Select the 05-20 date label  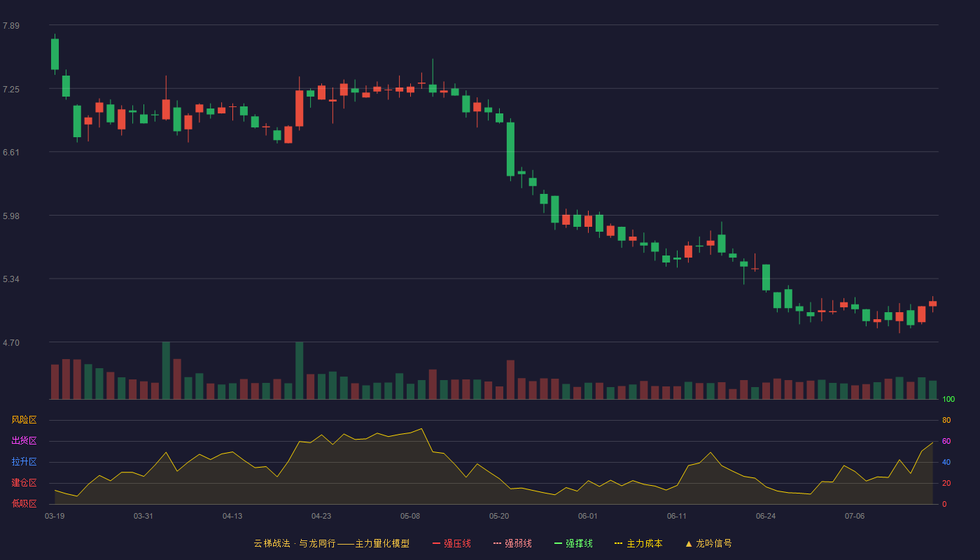coord(499,516)
